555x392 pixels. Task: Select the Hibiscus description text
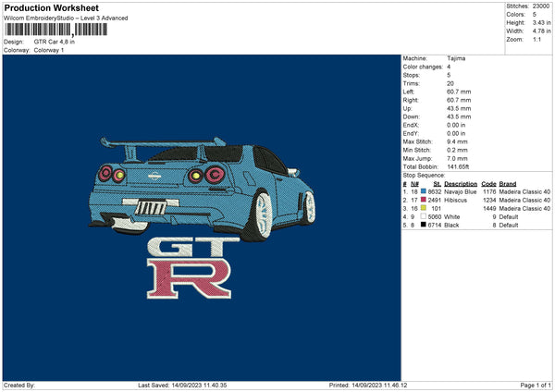pyautogui.click(x=455, y=201)
